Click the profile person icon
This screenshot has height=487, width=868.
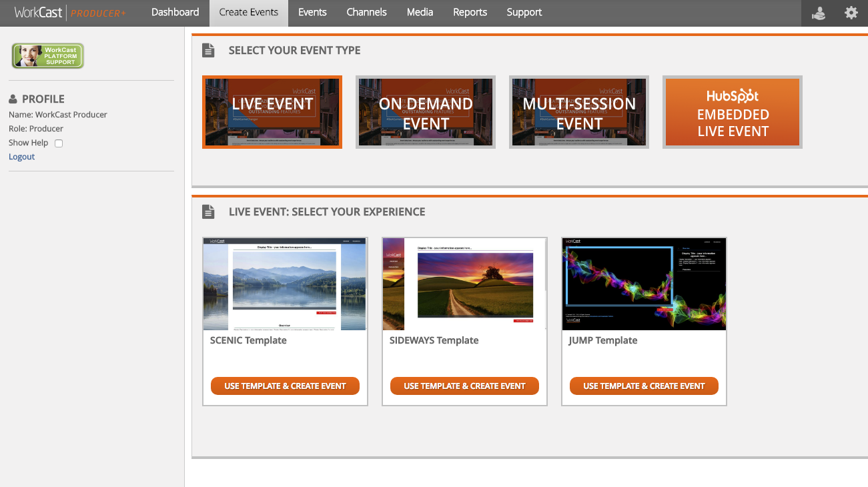coord(13,99)
